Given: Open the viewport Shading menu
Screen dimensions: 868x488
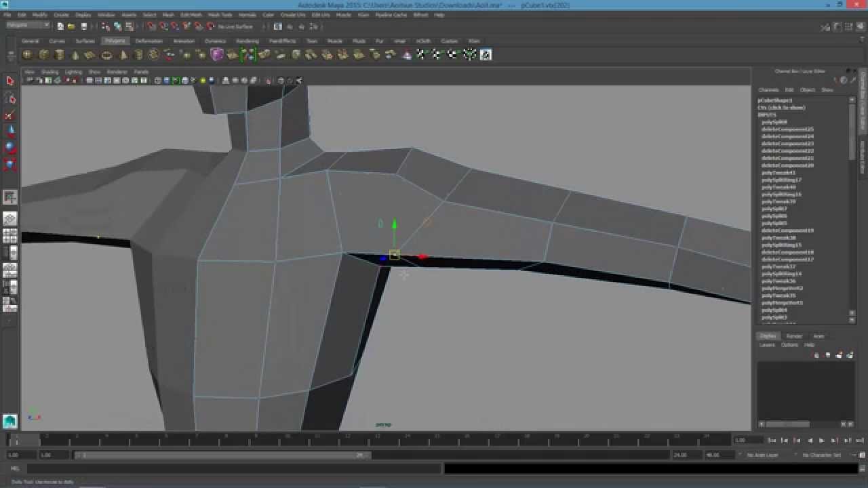Looking at the screenshot, I should pos(50,72).
